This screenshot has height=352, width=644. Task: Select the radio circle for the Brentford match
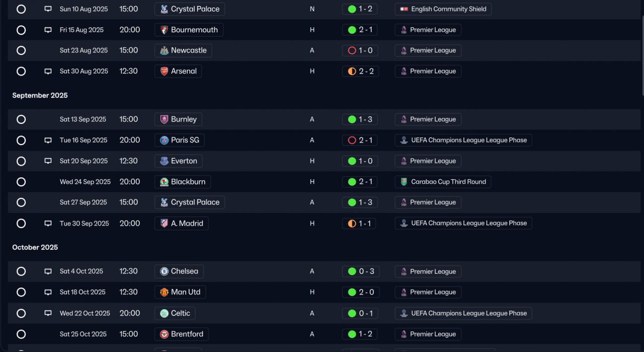point(21,334)
